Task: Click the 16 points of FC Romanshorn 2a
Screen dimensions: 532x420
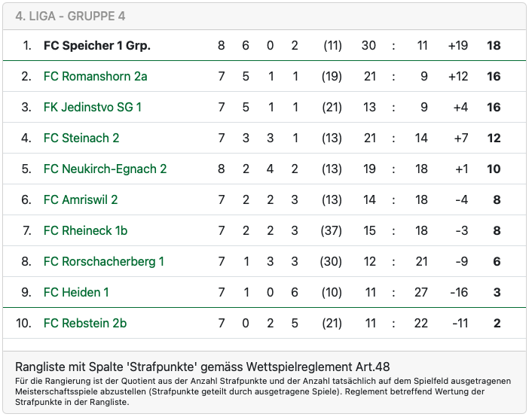Action: coord(494,76)
